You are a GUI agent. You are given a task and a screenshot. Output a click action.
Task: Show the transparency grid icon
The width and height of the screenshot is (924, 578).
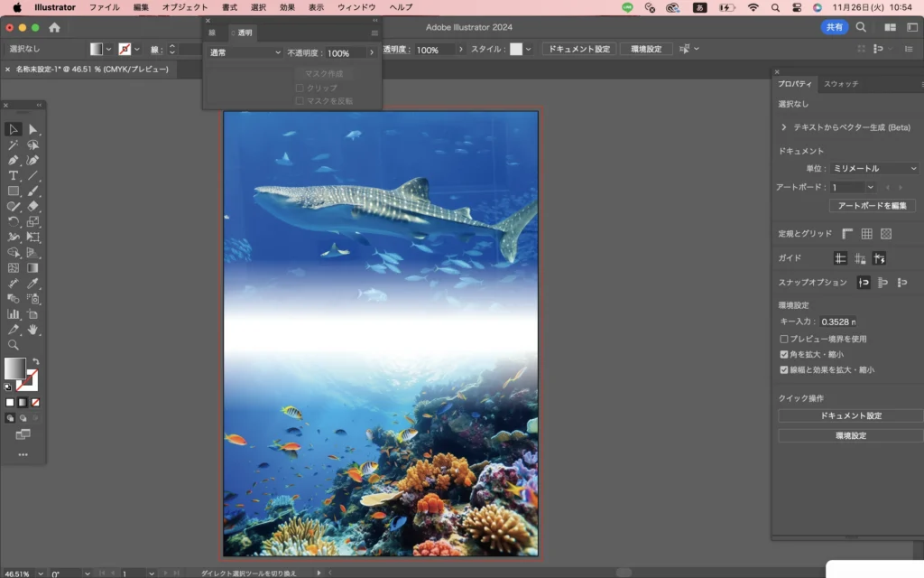pos(886,234)
